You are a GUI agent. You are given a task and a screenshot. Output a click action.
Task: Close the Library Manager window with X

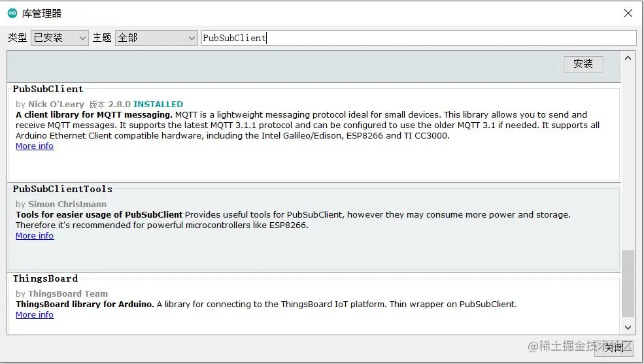(628, 13)
